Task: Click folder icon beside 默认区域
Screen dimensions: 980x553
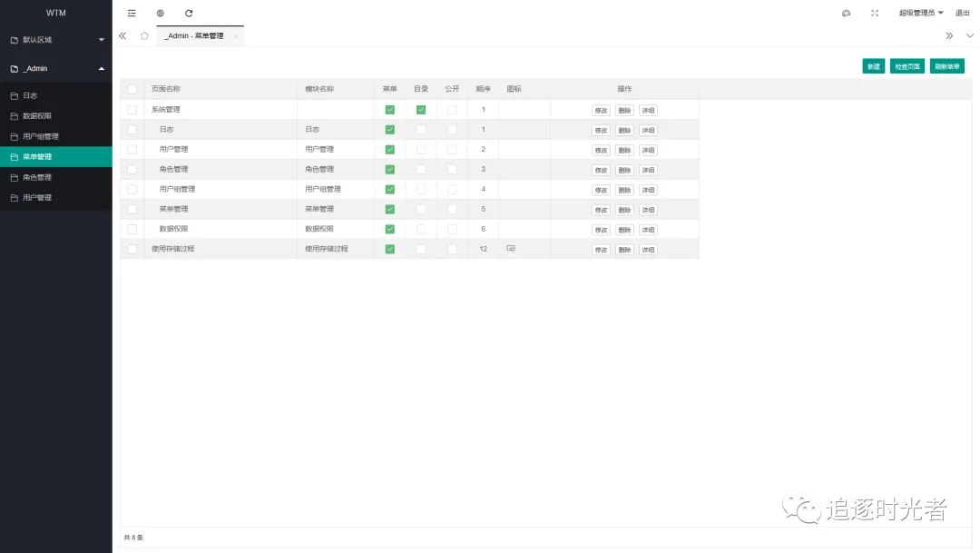Action: coord(15,40)
